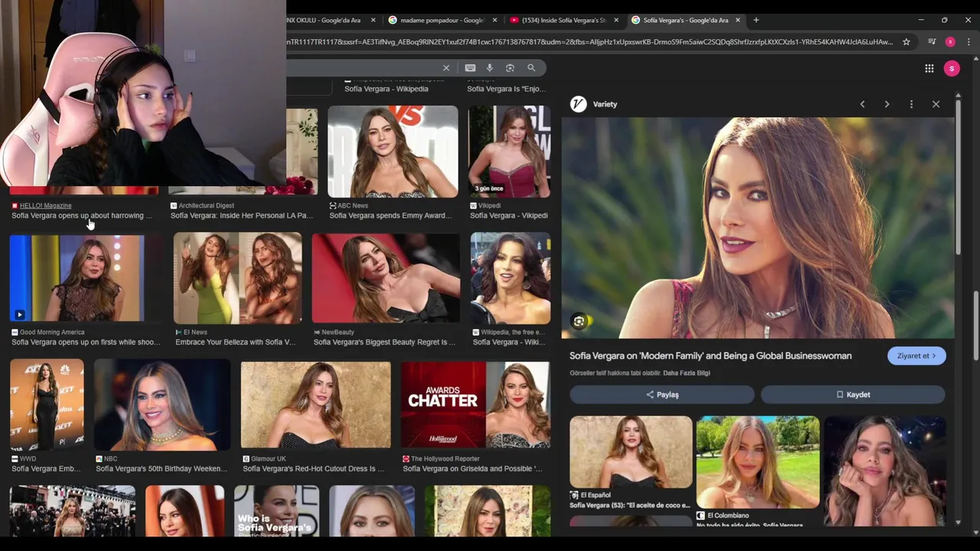Open the Chrome profile avatar in toolbar
This screenshot has height=551, width=980.
click(950, 42)
